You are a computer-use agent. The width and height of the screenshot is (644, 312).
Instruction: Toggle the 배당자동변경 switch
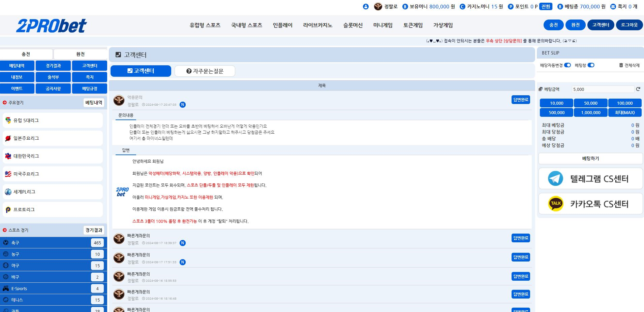tap(568, 65)
